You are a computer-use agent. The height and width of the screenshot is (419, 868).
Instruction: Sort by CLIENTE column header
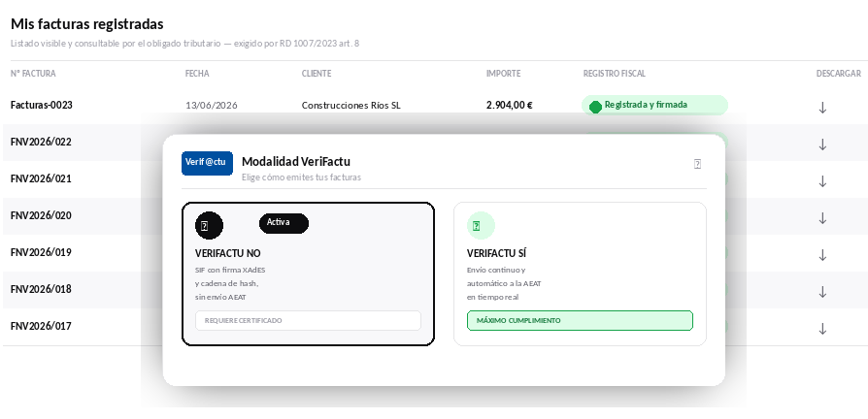click(317, 74)
